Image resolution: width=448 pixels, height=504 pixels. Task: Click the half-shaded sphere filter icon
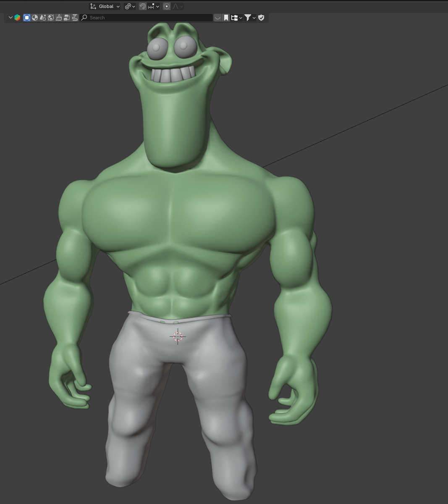(35, 18)
